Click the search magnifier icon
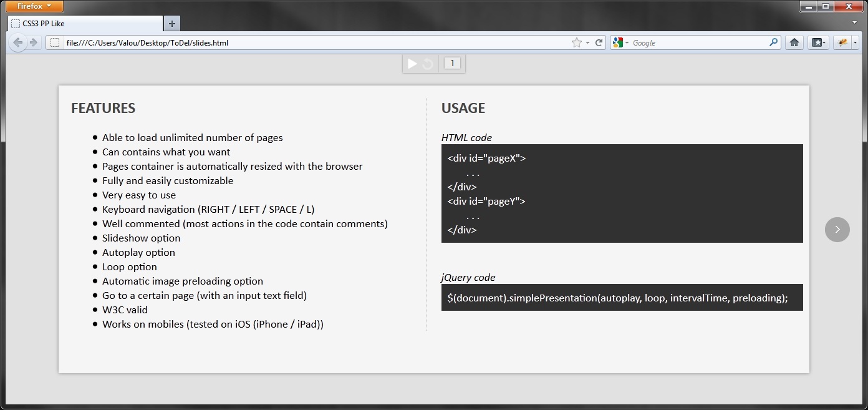 pos(773,42)
